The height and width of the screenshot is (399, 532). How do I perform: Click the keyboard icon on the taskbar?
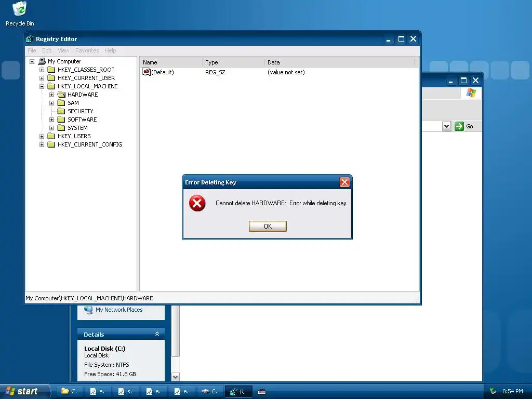pos(262,392)
